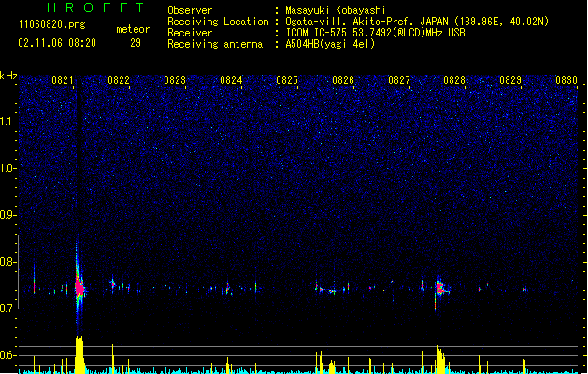Click the kHz axis unit label
588x374 pixels.
[x=8, y=76]
